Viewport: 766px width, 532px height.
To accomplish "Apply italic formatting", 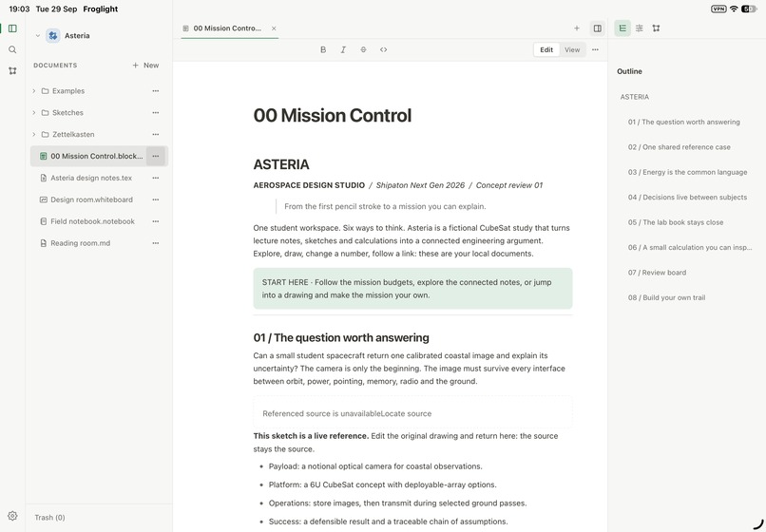I will tap(343, 49).
